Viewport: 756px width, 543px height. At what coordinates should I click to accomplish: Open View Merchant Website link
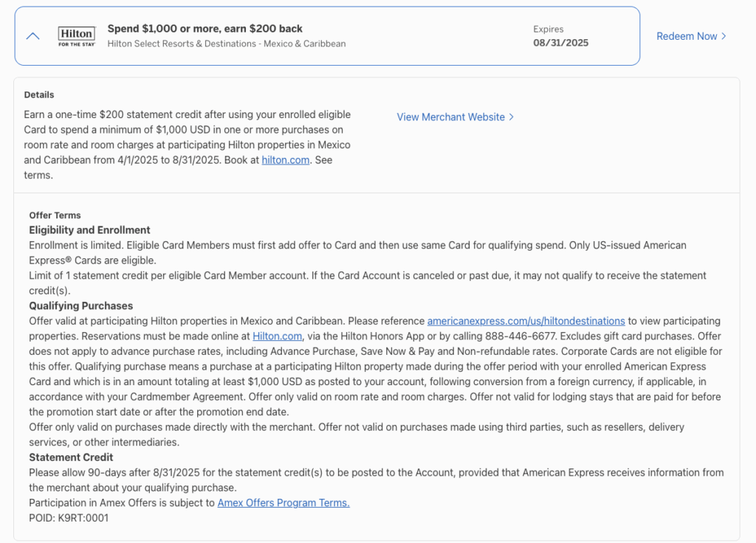point(455,117)
